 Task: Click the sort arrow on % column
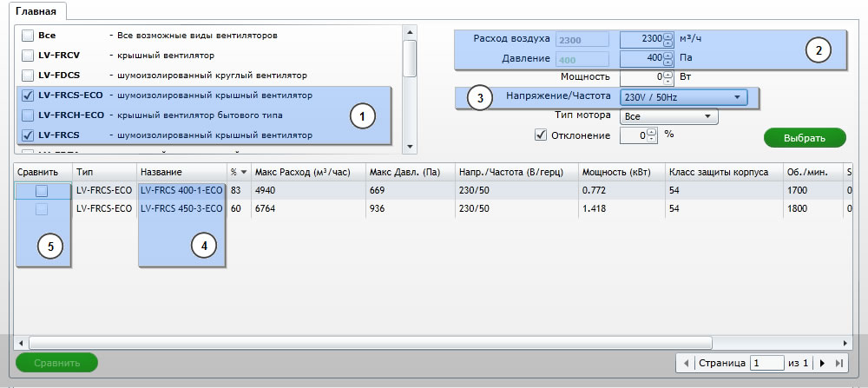pos(244,172)
